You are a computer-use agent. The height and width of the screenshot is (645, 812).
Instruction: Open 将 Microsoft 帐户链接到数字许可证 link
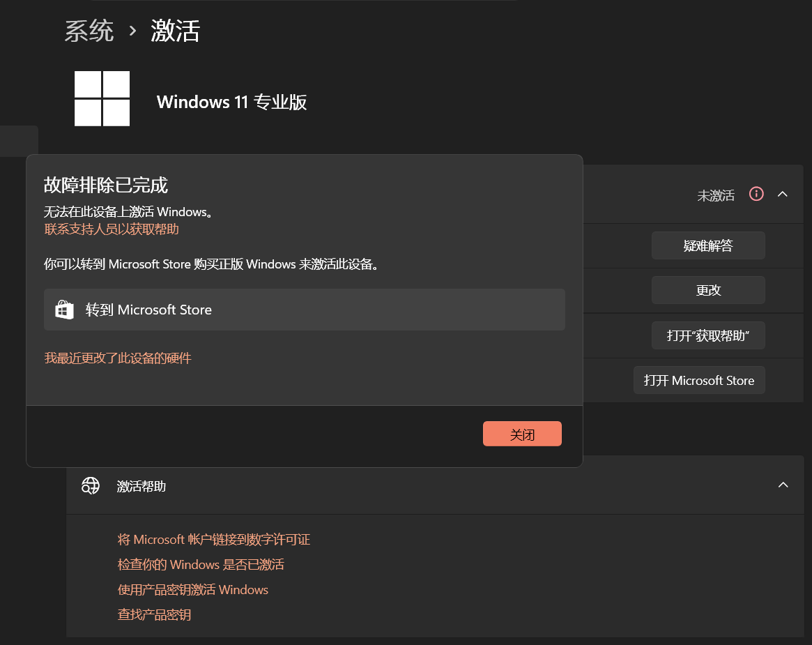(214, 539)
